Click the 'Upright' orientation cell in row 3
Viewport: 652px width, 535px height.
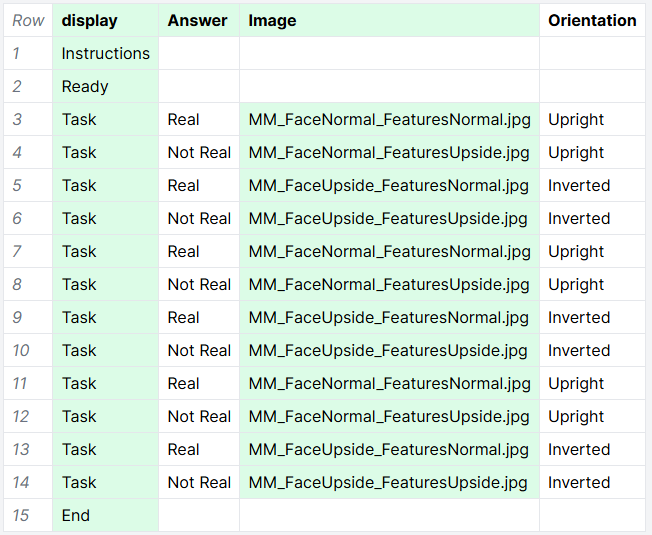coord(592,119)
